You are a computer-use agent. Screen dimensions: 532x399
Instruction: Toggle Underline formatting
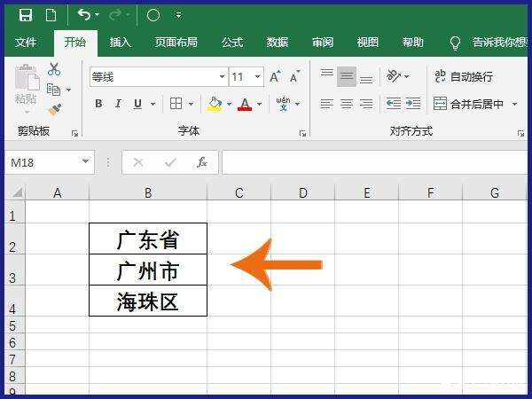click(137, 104)
